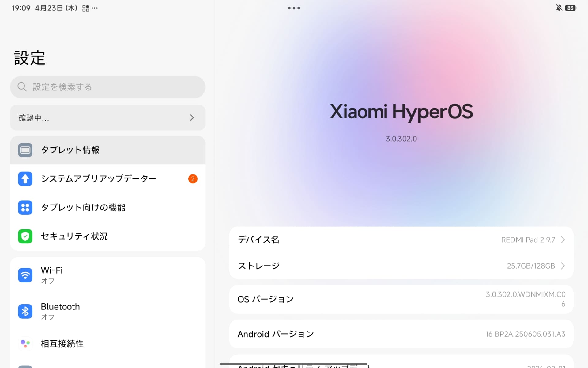Open the タブレット向けの機能 entry

[83, 208]
